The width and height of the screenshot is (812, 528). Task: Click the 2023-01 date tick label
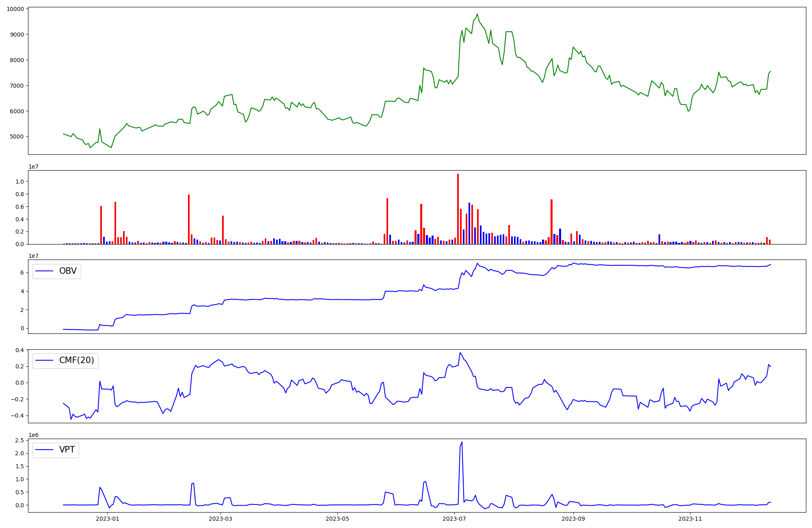tap(108, 519)
